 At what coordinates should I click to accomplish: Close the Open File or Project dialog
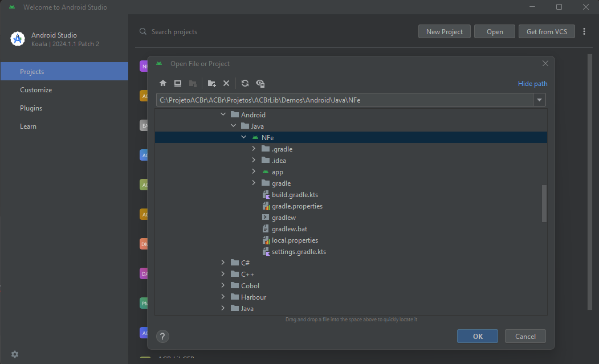(x=545, y=63)
